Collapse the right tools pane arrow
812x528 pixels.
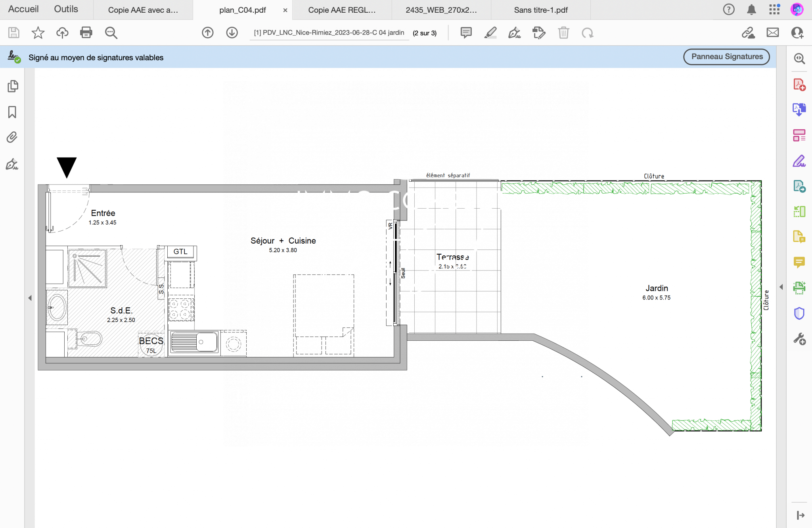point(781,287)
